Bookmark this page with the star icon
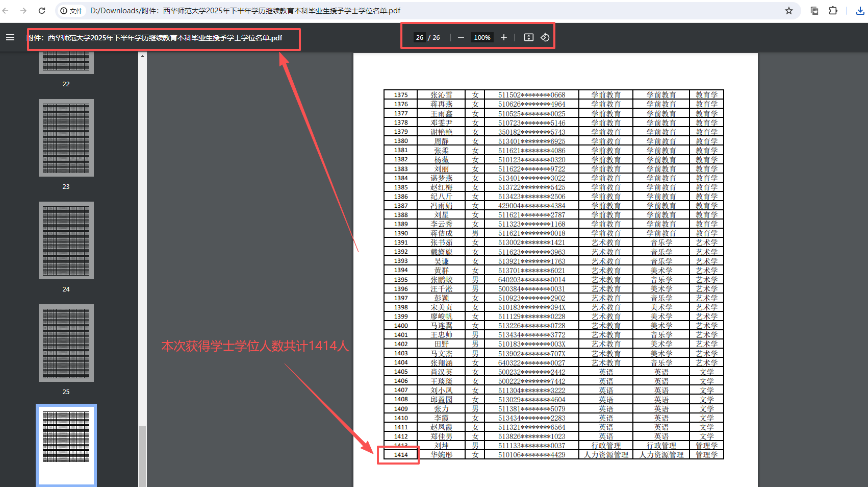868x487 pixels. pos(789,11)
